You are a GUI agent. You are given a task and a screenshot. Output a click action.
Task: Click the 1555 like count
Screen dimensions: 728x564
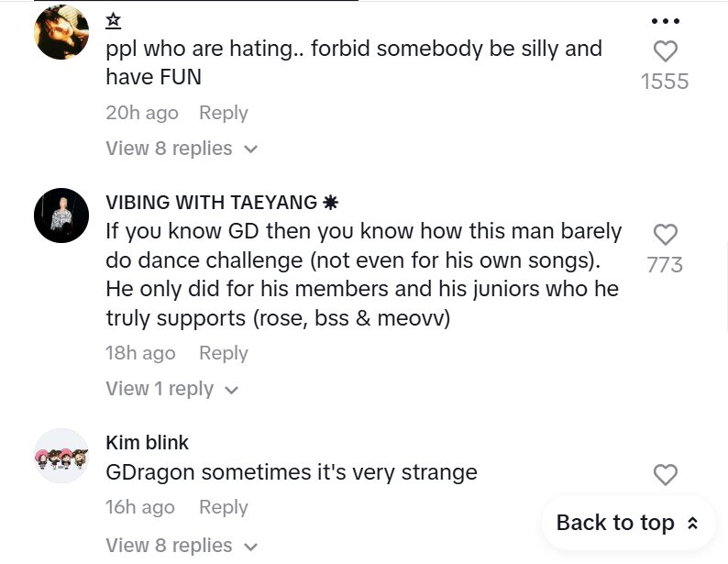(665, 82)
